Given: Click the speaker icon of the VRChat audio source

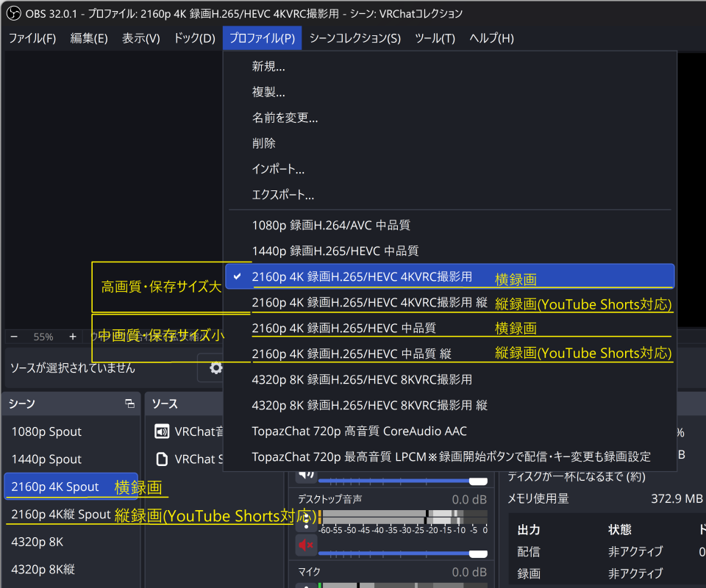Looking at the screenshot, I should (162, 431).
